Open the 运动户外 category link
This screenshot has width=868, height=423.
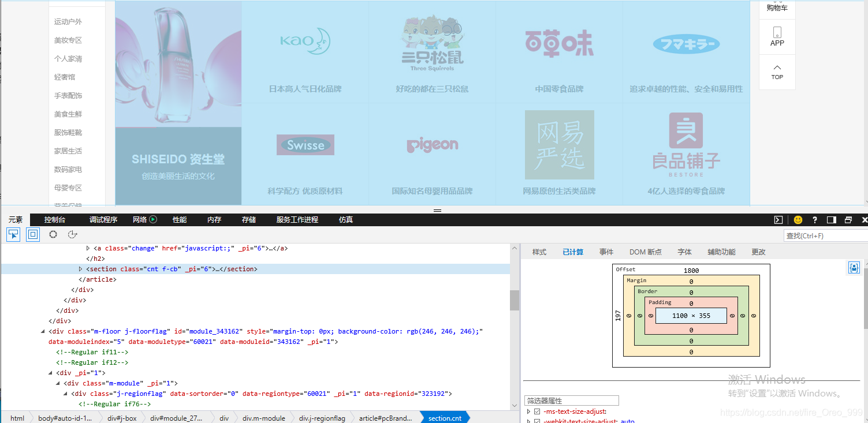pos(68,22)
